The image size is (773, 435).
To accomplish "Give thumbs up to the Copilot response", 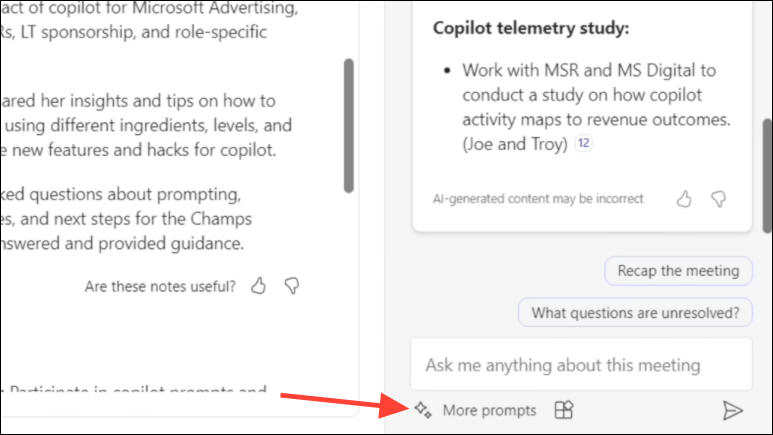I will tap(684, 199).
